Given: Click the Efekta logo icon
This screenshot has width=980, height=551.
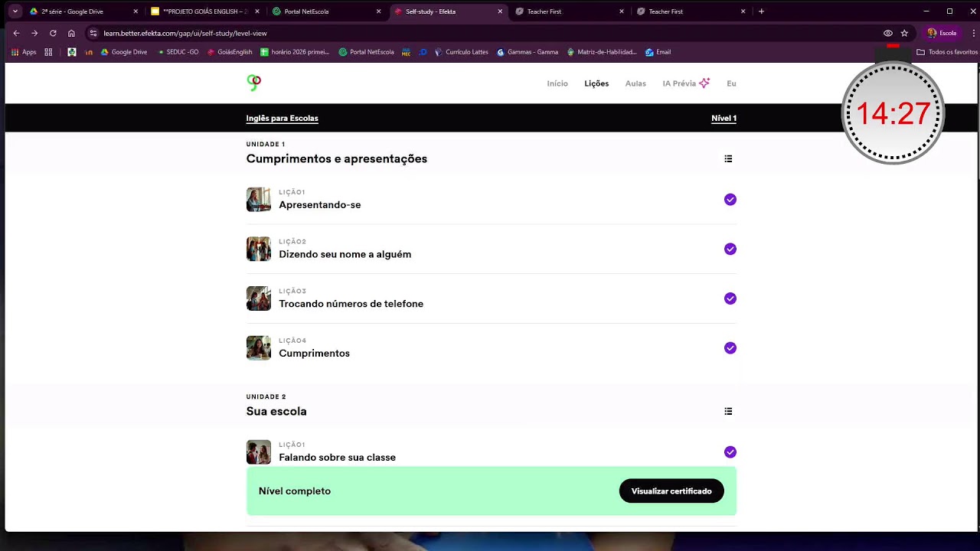Looking at the screenshot, I should click(x=254, y=83).
